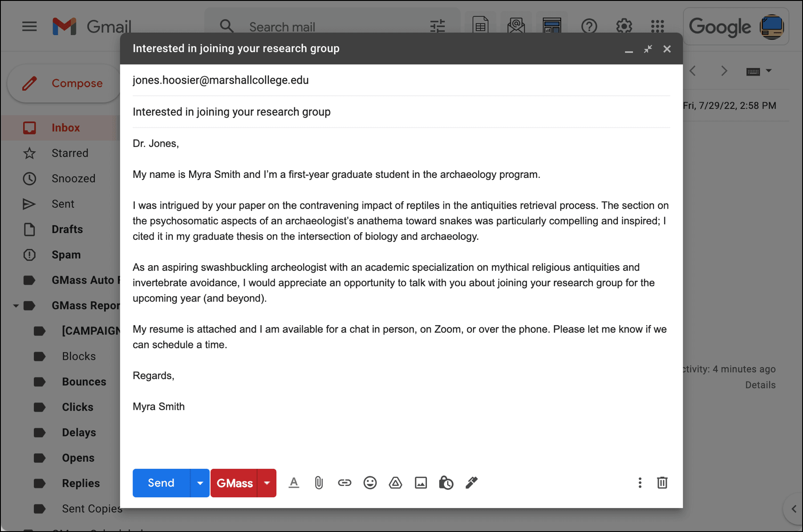Open the Drafts folder
This screenshot has width=803, height=532.
point(67,229)
